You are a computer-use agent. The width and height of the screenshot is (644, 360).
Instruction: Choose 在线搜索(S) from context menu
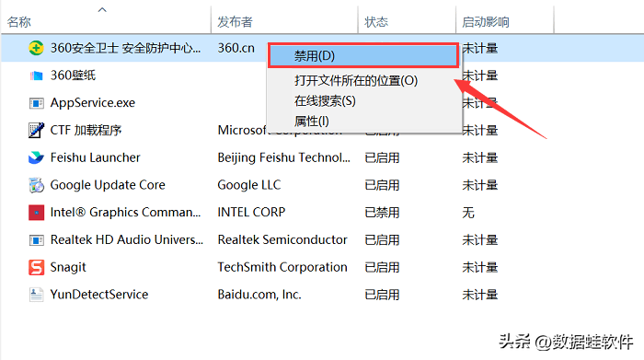click(x=325, y=101)
